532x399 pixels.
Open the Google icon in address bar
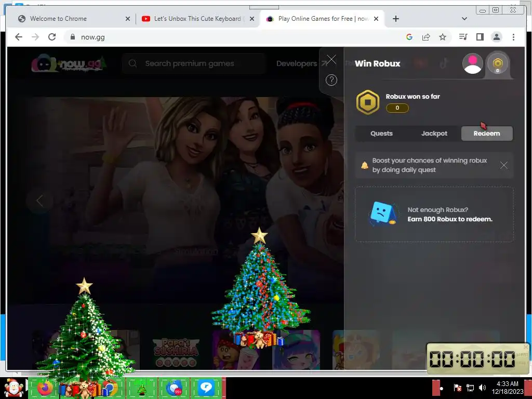(x=409, y=37)
